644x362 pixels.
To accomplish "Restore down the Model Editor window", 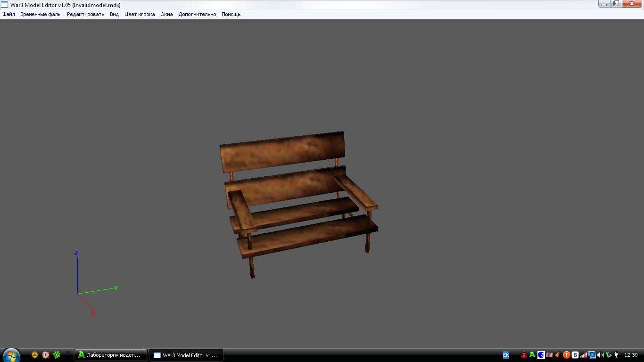I will 616,4.
